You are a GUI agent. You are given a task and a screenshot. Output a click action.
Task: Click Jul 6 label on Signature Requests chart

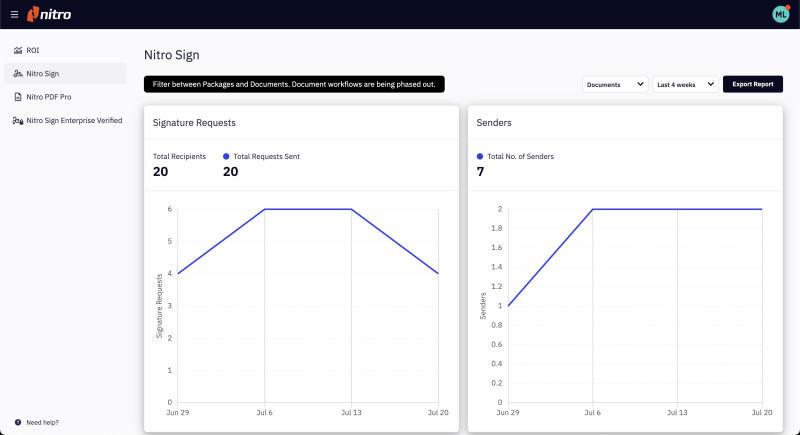[x=264, y=413]
